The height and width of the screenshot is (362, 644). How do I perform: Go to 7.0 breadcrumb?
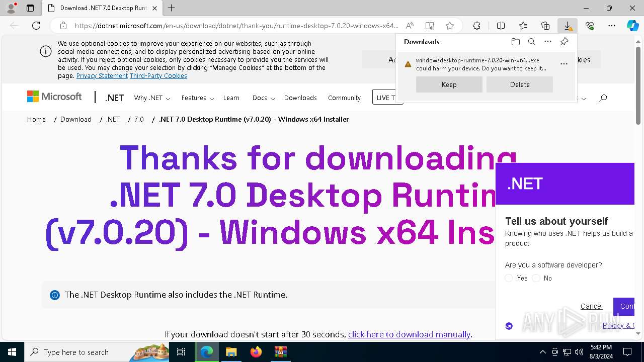click(x=139, y=119)
